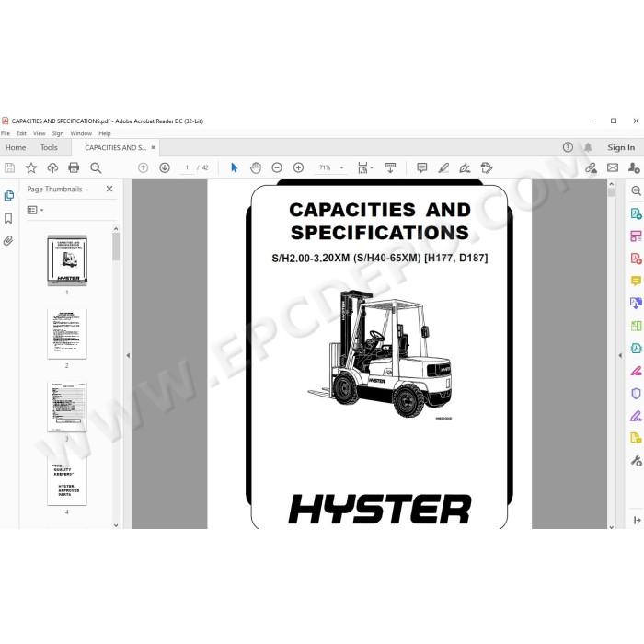
Task: Click the page number input field
Action: tap(187, 167)
